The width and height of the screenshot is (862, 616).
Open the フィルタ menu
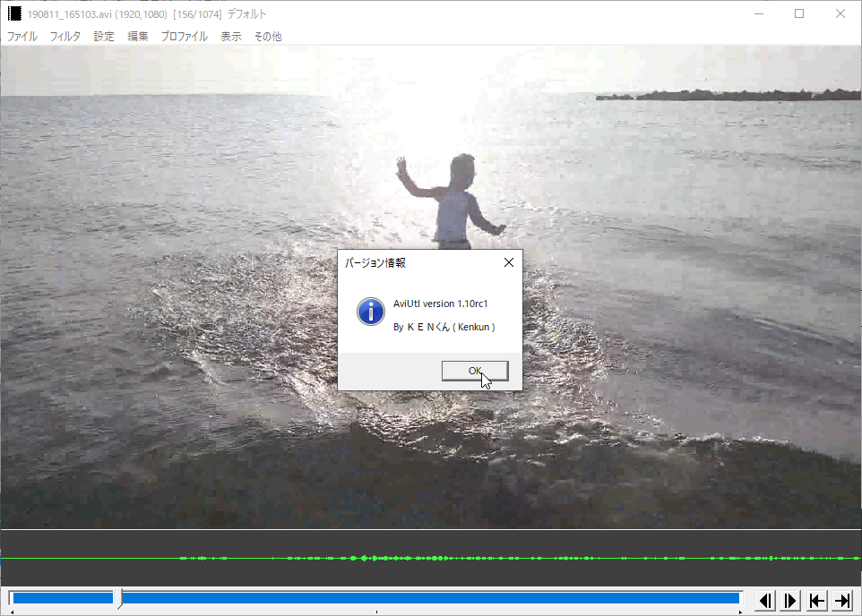point(65,37)
